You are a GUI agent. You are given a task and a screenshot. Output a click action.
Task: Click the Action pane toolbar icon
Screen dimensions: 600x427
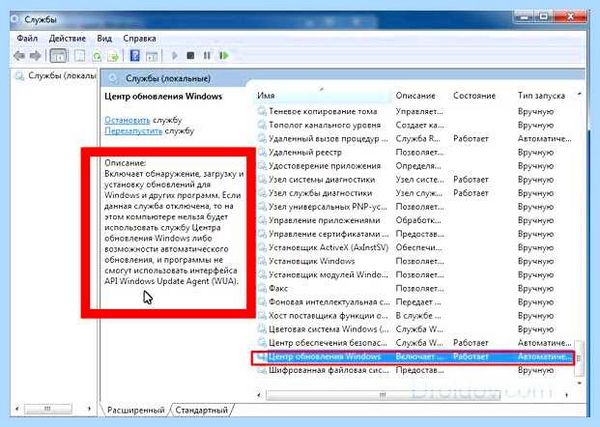152,56
